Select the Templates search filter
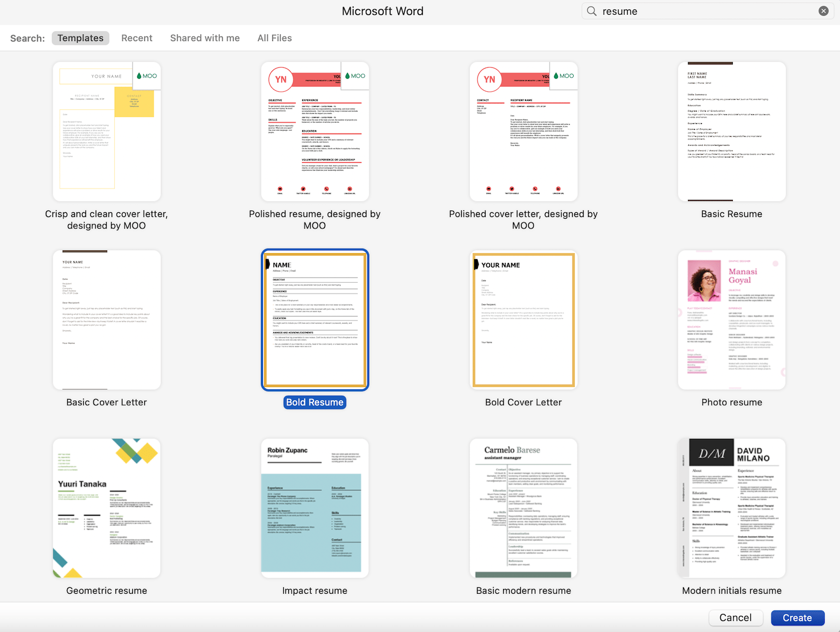The height and width of the screenshot is (632, 840). tap(80, 38)
